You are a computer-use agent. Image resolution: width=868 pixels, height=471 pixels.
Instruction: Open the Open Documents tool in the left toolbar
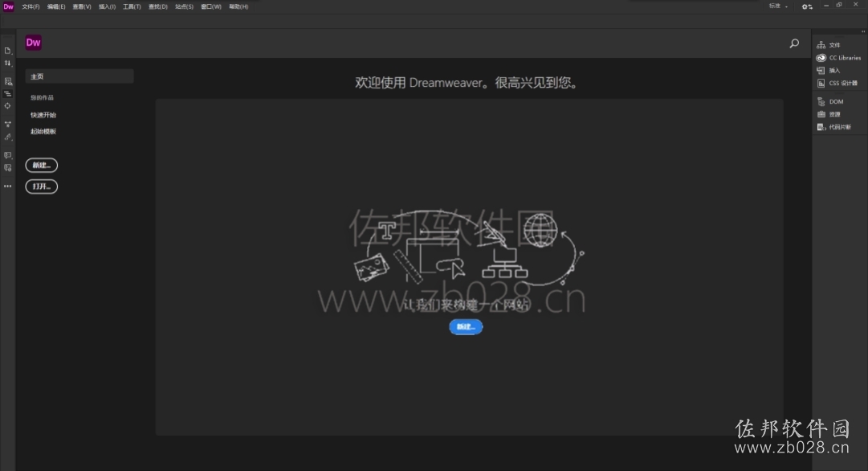[8, 51]
